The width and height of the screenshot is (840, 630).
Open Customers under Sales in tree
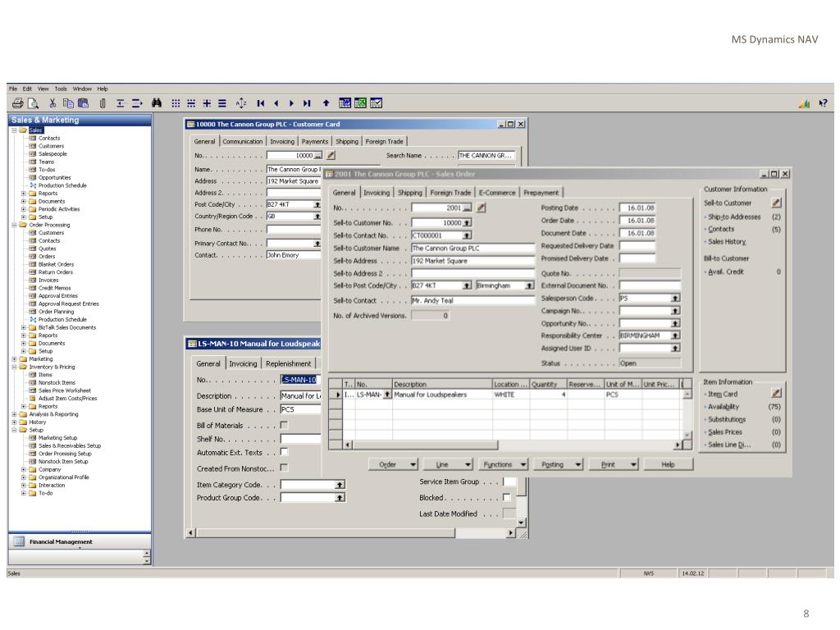51,146
